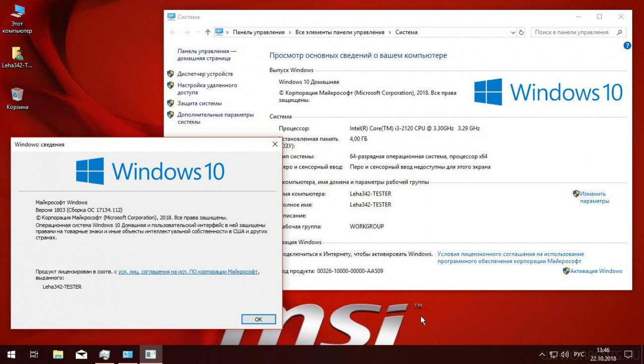The height and width of the screenshot is (364, 644).
Task: Click shield icon beside Диспетчер устройств
Action: click(170, 74)
